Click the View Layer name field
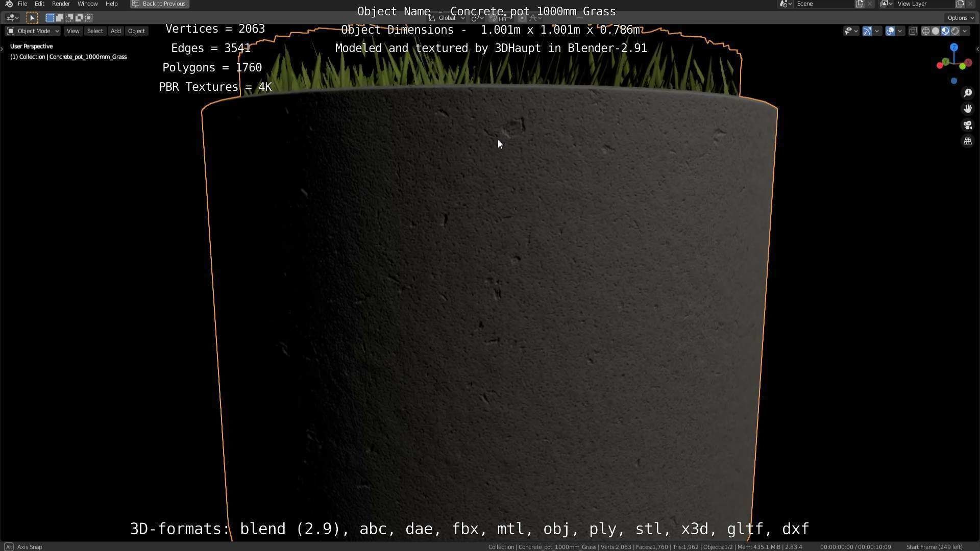The width and height of the screenshot is (980, 551). 925,4
